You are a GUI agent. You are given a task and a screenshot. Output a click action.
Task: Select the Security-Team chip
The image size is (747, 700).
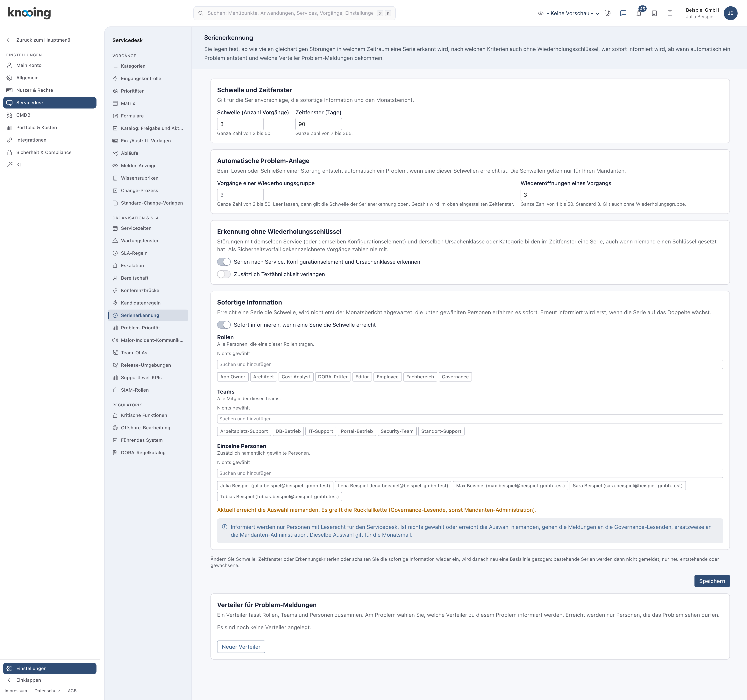[x=397, y=431]
